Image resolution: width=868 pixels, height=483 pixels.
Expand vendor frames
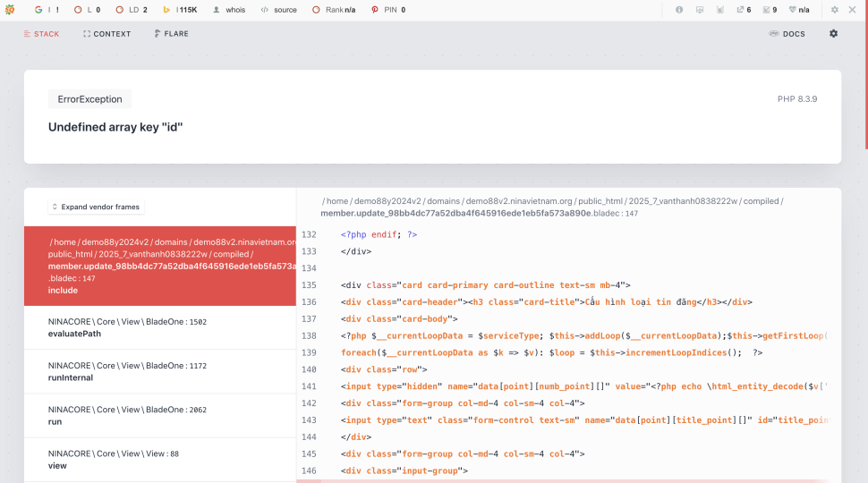pos(97,207)
